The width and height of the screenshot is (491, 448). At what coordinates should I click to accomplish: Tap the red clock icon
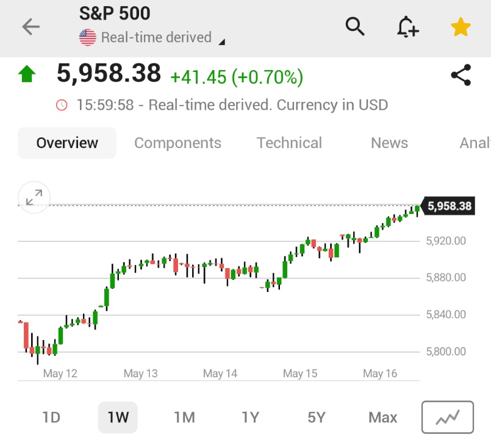tap(62, 105)
